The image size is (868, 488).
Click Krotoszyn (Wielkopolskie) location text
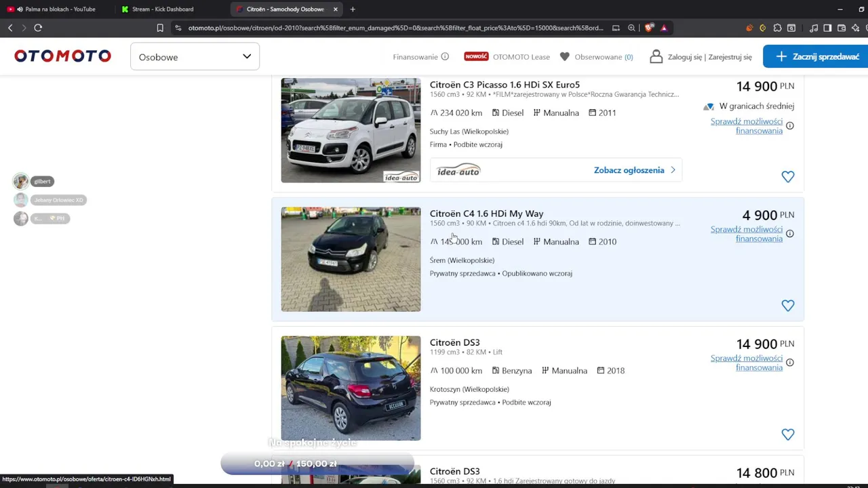[469, 389]
